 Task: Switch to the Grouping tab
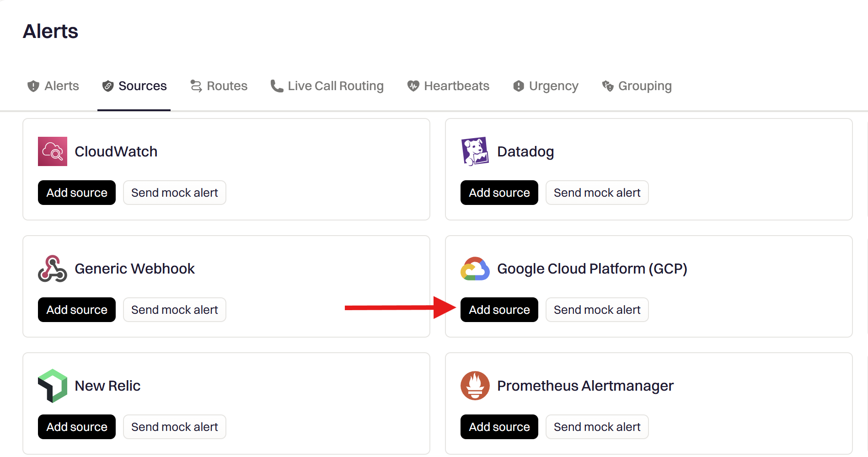(637, 86)
